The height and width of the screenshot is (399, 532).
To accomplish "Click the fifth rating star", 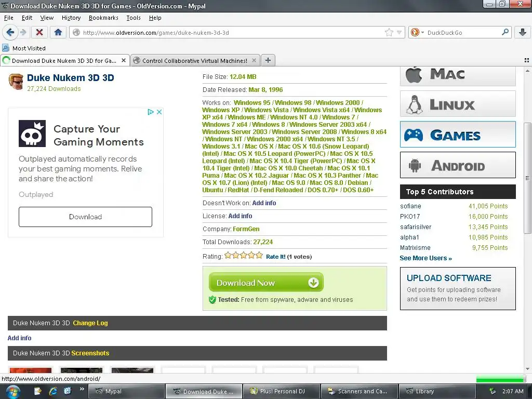I will 259,255.
